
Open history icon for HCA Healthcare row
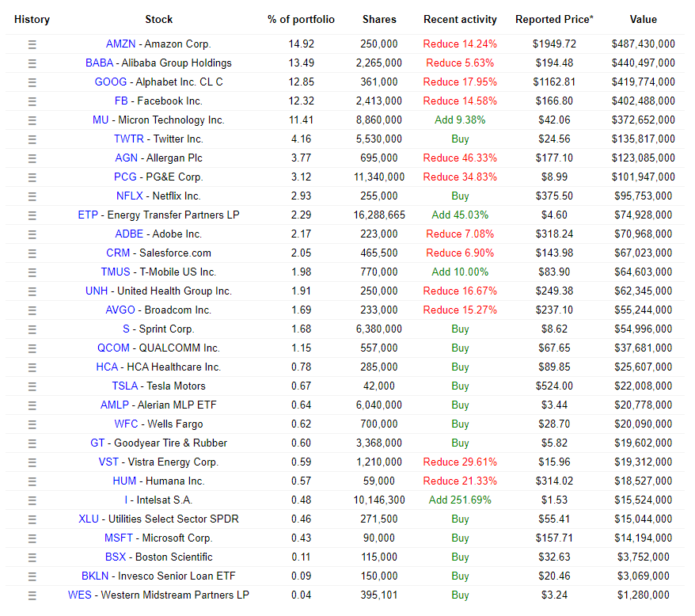click(32, 367)
